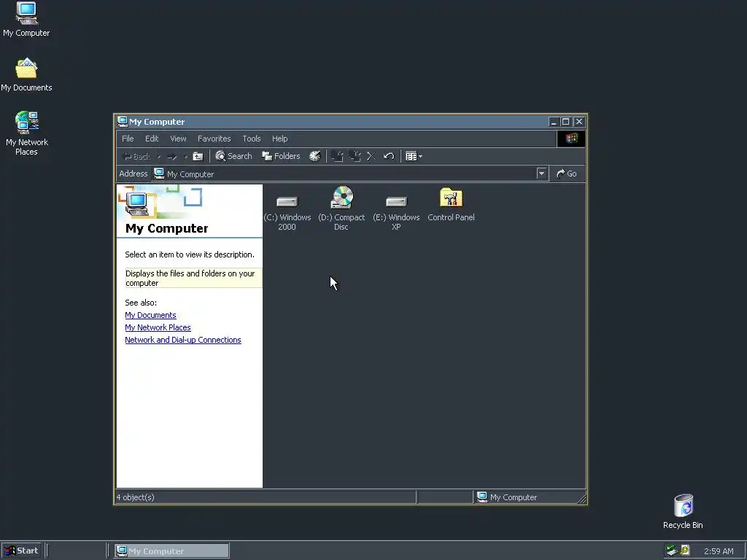Click the My Computer icon in Address bar

(159, 174)
